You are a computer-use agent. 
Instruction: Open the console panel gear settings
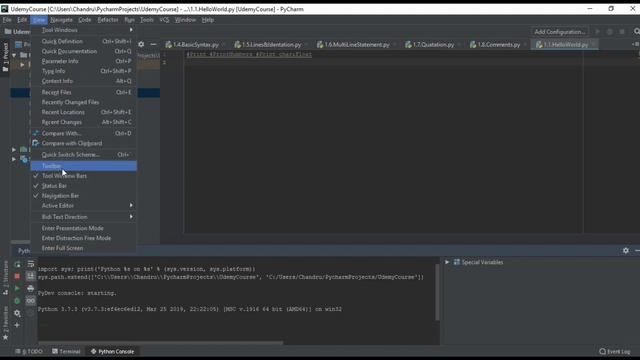coord(626,251)
